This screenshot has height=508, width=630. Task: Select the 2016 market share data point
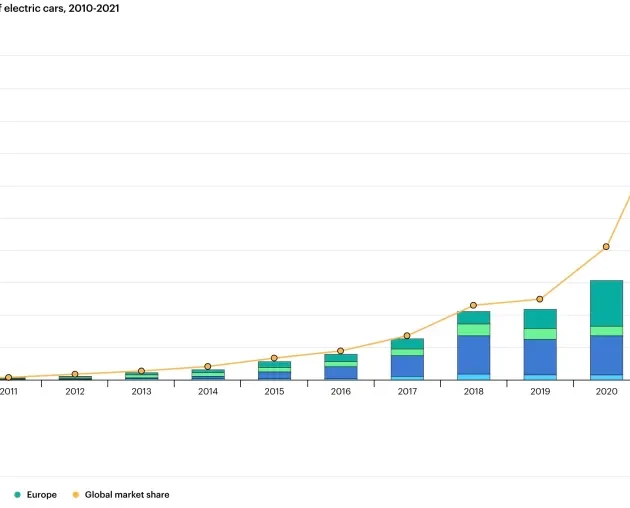tap(340, 351)
